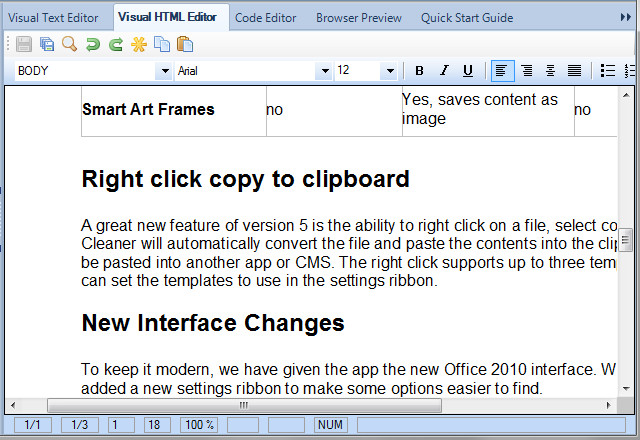The image size is (640, 440).
Task: Show more tabs via double arrow
Action: click(626, 17)
